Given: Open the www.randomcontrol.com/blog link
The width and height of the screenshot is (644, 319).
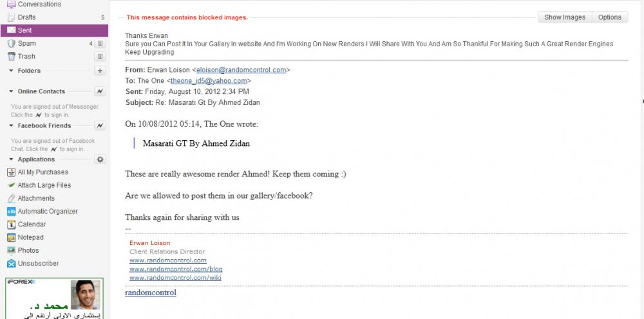Looking at the screenshot, I should [x=176, y=269].
